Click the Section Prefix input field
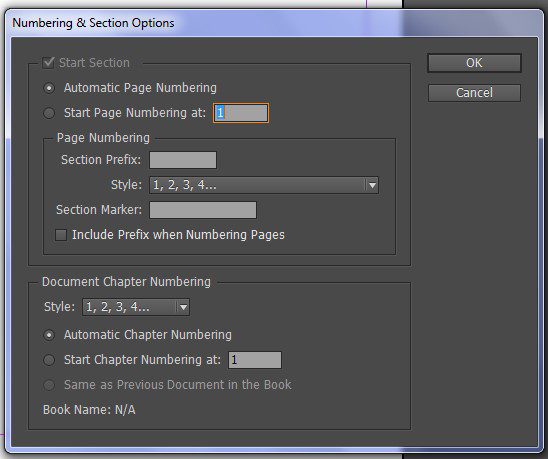The image size is (548, 459). 183,160
